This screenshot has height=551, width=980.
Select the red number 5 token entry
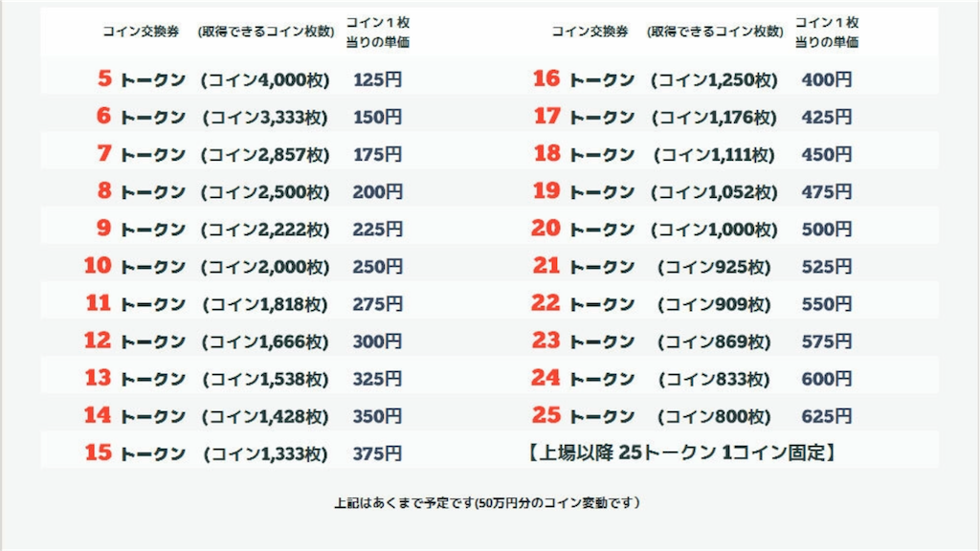coord(104,78)
